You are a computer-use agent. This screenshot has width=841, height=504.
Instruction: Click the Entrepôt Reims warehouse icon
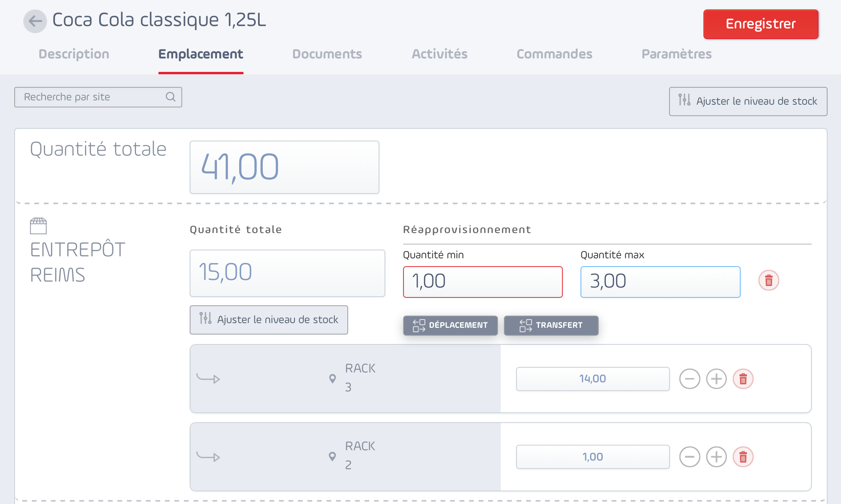coord(38,226)
